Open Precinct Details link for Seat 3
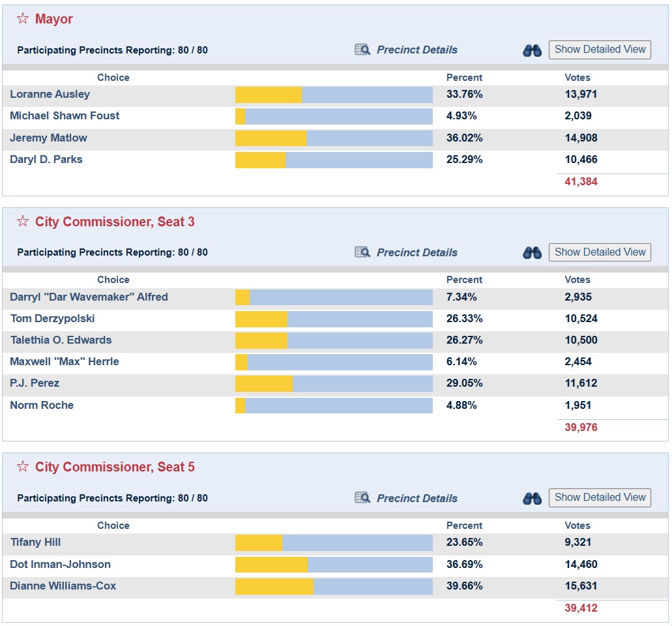Viewport: 672px width, 626px height. point(417,252)
